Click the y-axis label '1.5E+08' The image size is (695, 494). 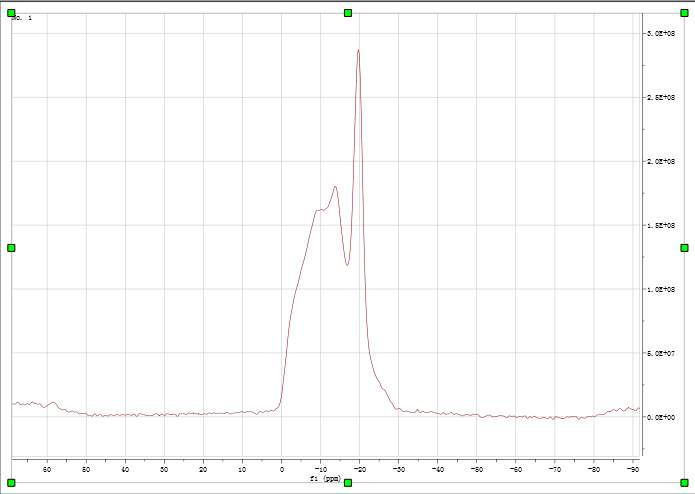[660, 226]
